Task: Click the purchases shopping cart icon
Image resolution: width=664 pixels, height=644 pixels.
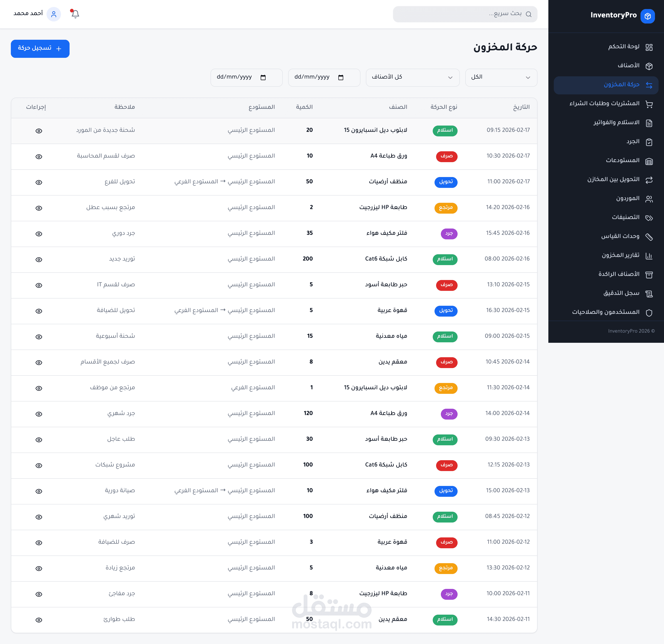Action: pos(649,104)
